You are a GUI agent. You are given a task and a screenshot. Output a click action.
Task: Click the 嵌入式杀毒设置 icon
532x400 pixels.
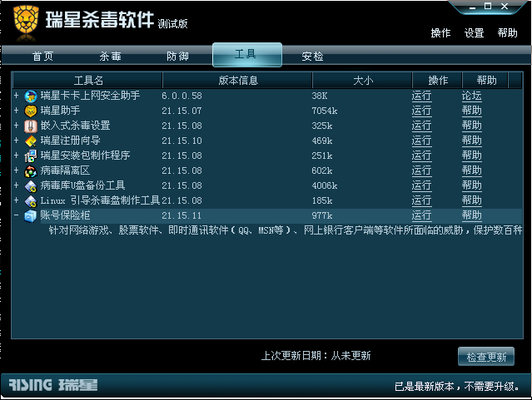31,126
